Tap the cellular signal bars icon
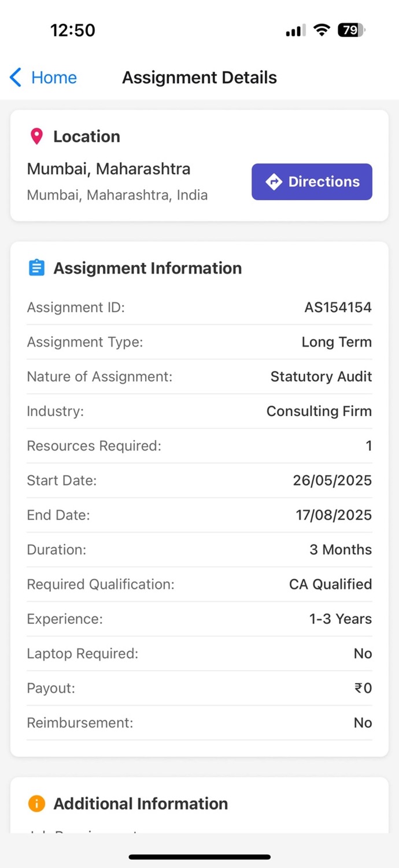 tap(295, 31)
